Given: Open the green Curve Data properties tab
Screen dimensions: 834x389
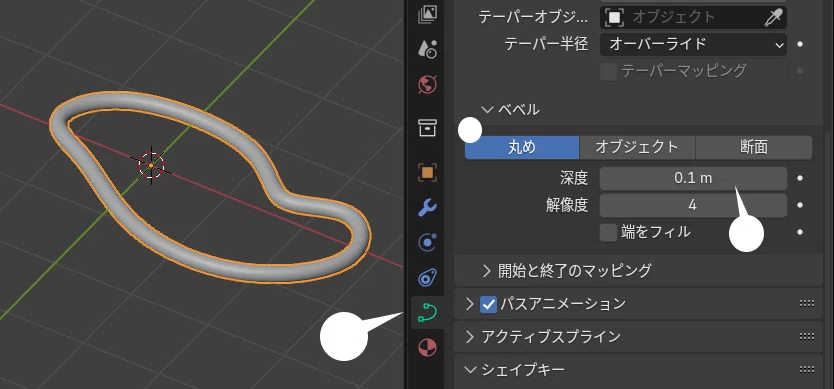Looking at the screenshot, I should click(427, 312).
